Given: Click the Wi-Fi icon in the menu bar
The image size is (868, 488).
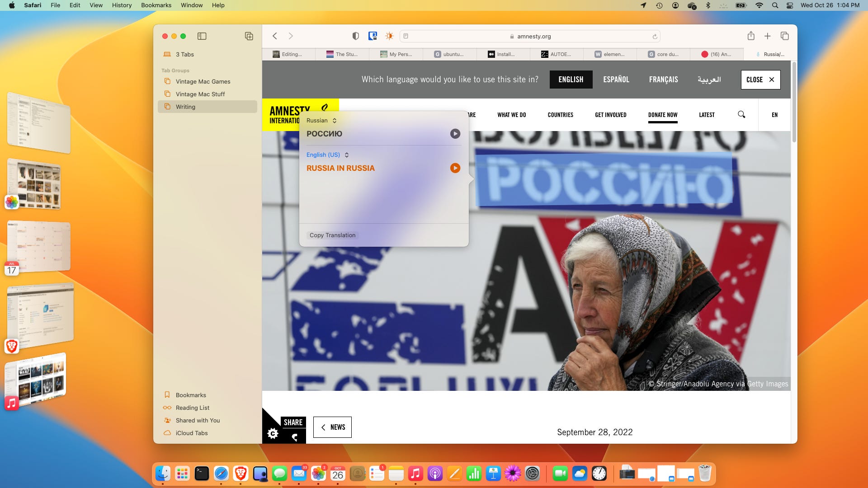Looking at the screenshot, I should click(759, 5).
